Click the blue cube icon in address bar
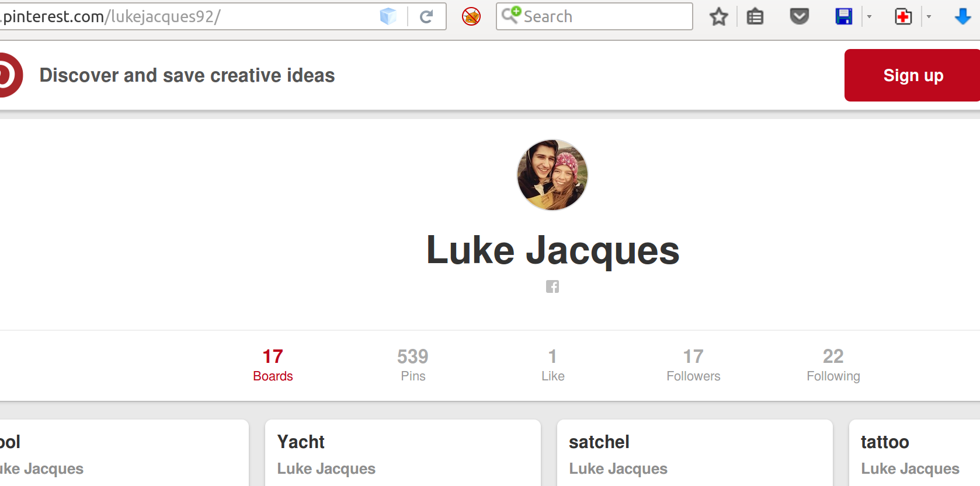 click(388, 16)
